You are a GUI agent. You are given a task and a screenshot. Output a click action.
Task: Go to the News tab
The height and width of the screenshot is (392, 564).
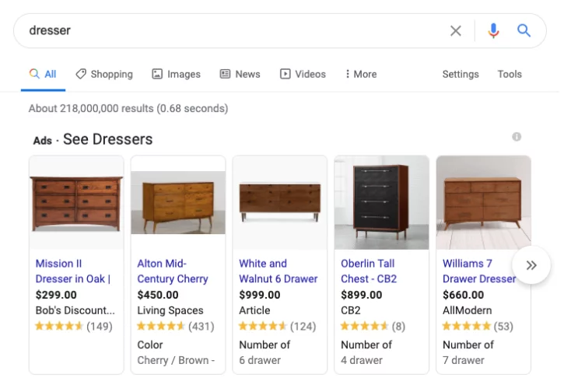[240, 74]
